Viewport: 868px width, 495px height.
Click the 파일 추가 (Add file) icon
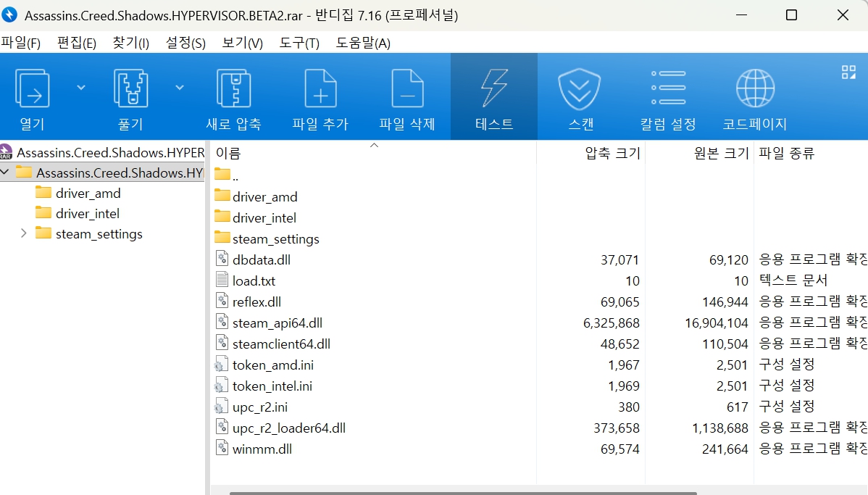point(320,89)
